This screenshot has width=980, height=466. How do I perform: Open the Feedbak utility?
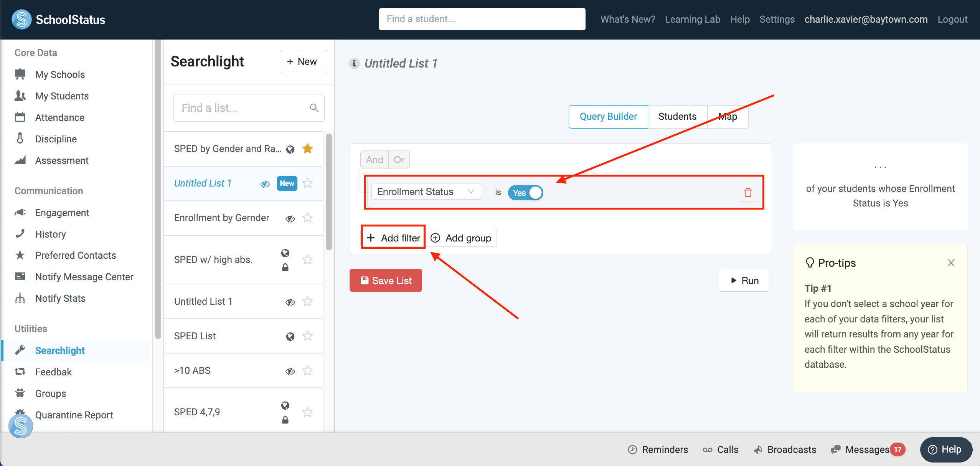pos(53,372)
